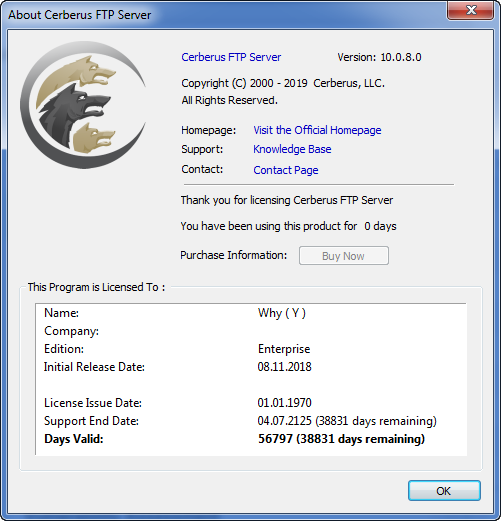Image resolution: width=501 pixels, height=521 pixels.
Task: Click the Purchase Information label
Action: (233, 255)
